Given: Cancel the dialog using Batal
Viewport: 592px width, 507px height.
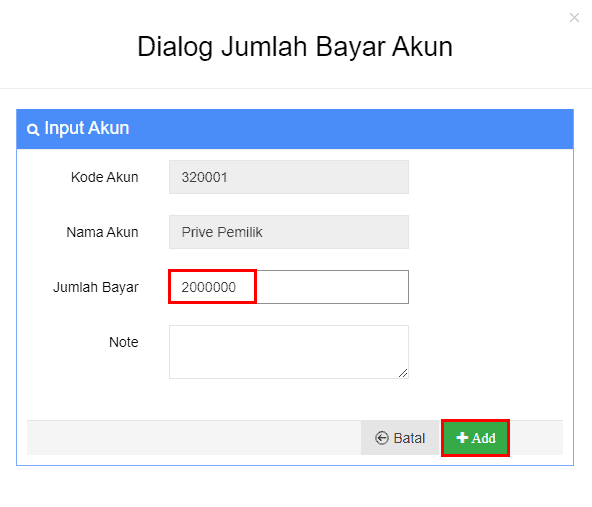Looking at the screenshot, I should pyautogui.click(x=401, y=438).
